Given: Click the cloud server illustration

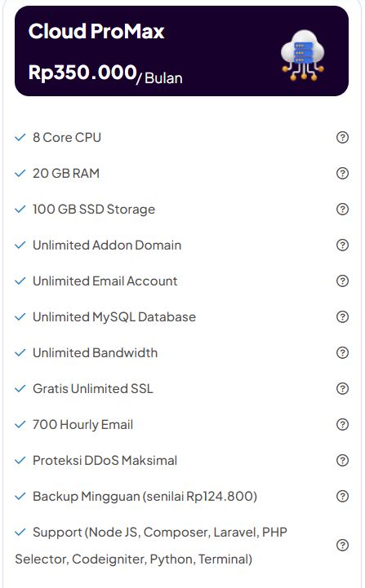Looking at the screenshot, I should (303, 55).
